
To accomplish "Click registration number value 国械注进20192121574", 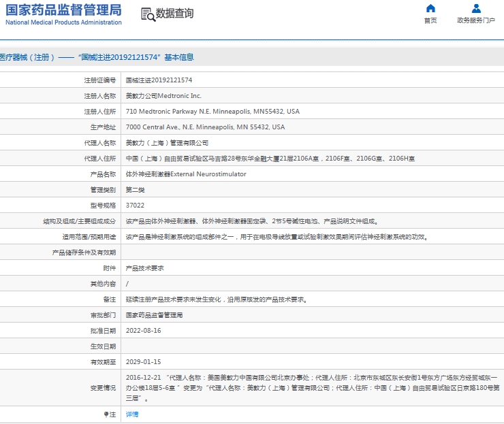I will coord(159,80).
